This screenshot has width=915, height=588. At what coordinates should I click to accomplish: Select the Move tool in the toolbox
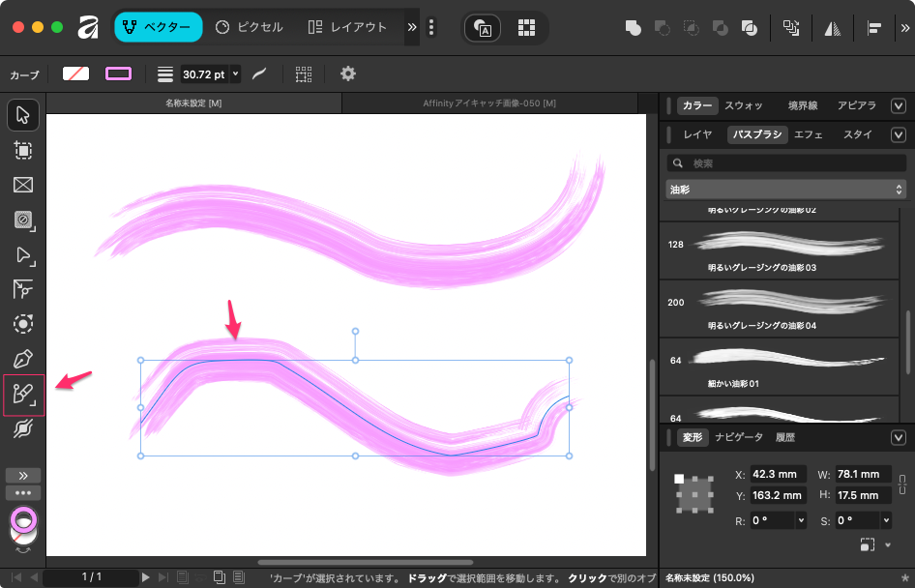click(x=23, y=115)
